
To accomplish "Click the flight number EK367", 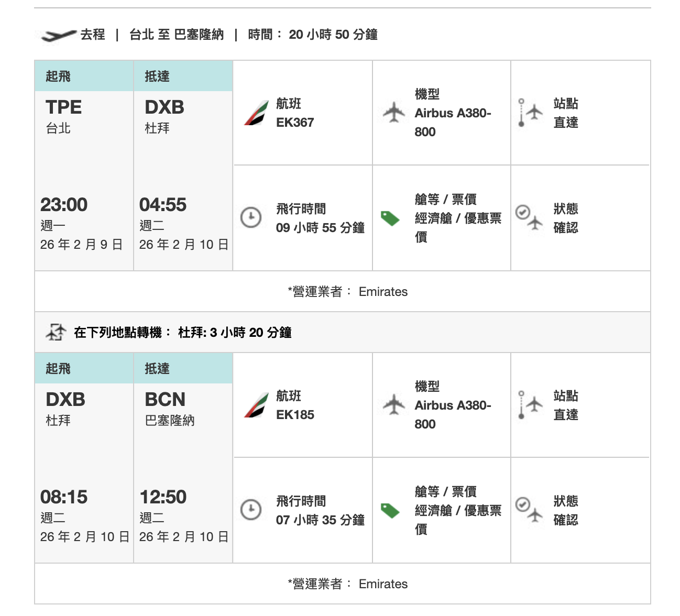I will click(x=295, y=123).
